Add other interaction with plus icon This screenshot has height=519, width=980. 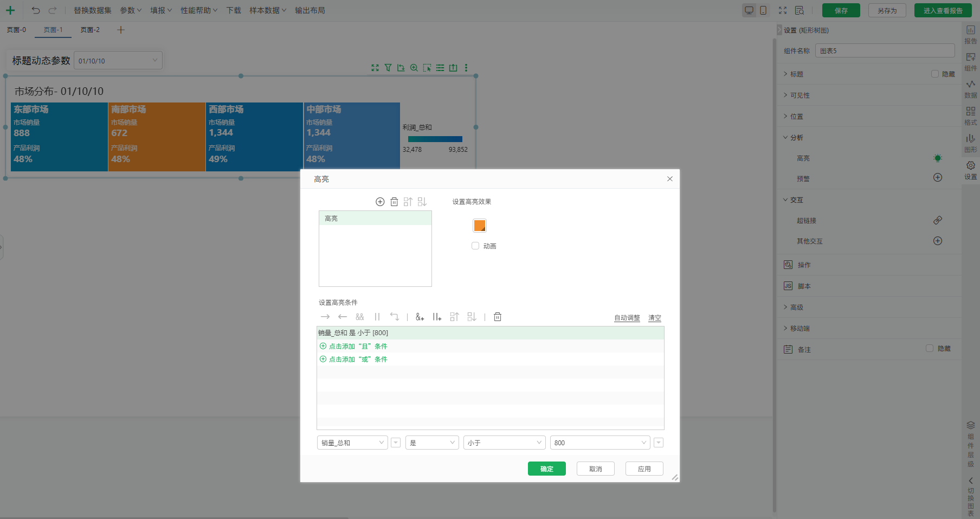pos(937,241)
